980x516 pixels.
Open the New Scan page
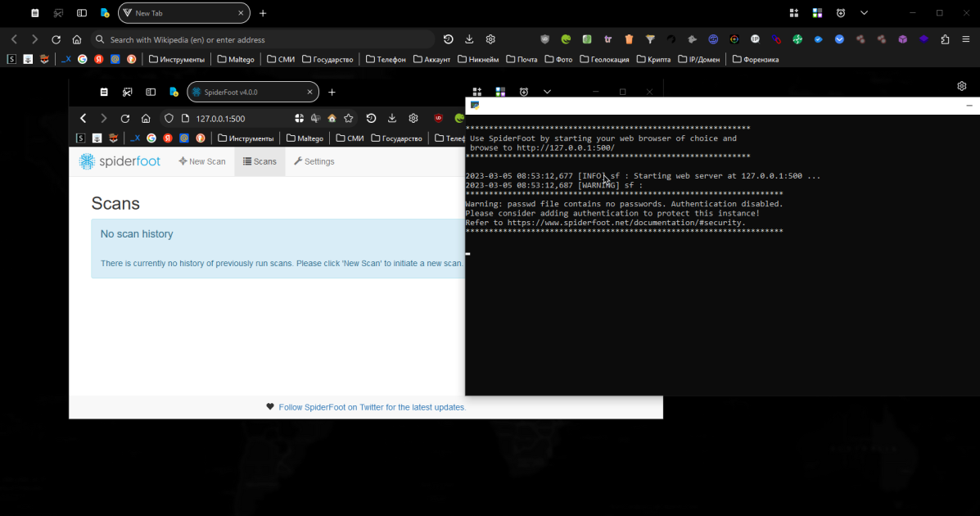[202, 161]
